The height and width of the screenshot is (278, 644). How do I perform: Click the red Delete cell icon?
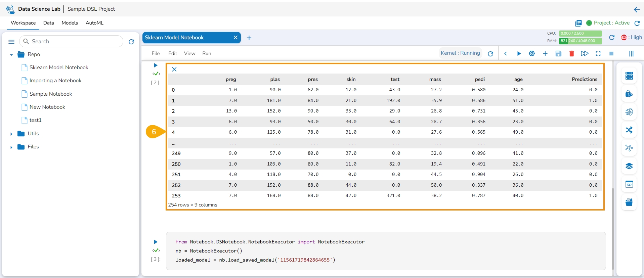[x=571, y=54]
